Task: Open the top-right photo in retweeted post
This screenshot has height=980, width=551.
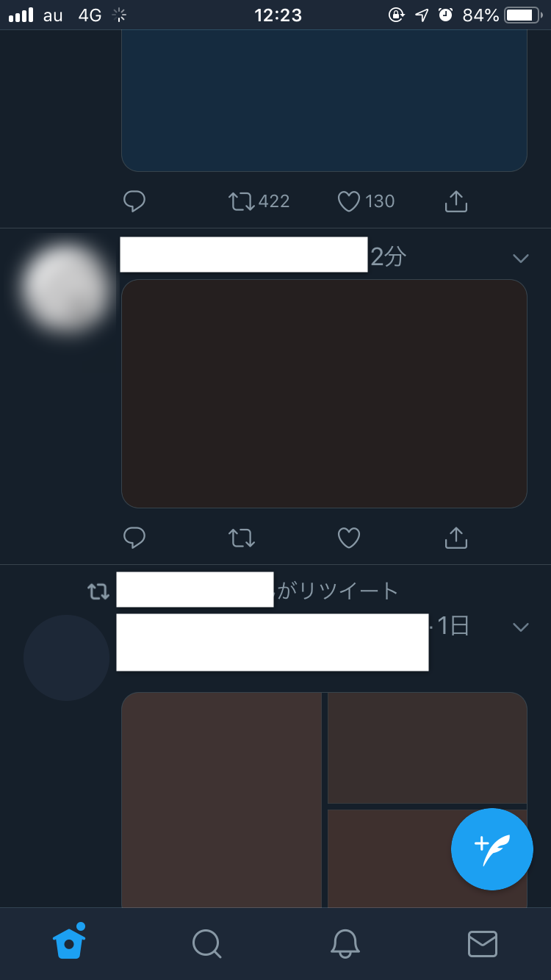Action: point(428,748)
